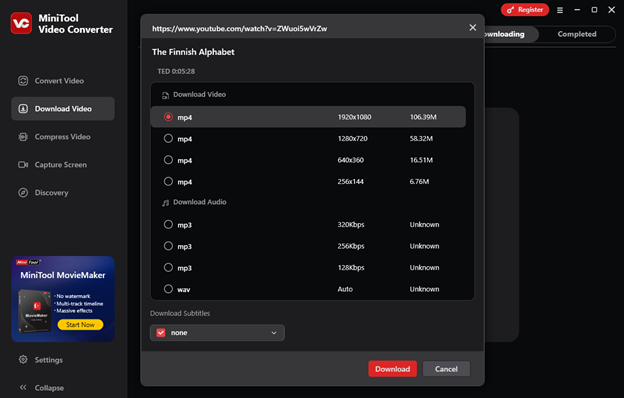Click the Discovery compass icon

[x=23, y=193]
